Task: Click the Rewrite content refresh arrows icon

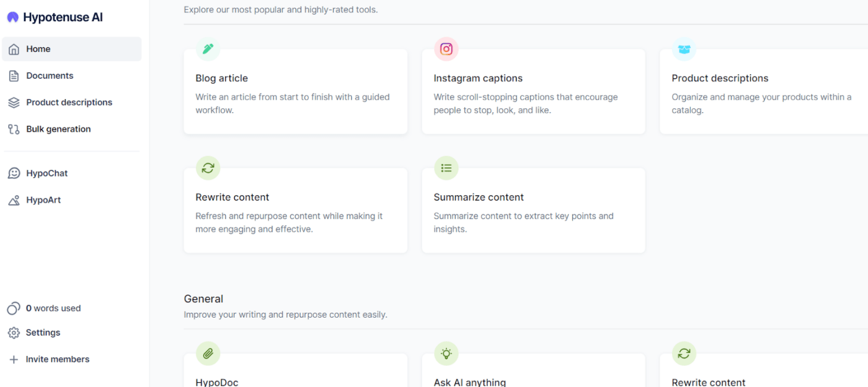Action: click(208, 168)
